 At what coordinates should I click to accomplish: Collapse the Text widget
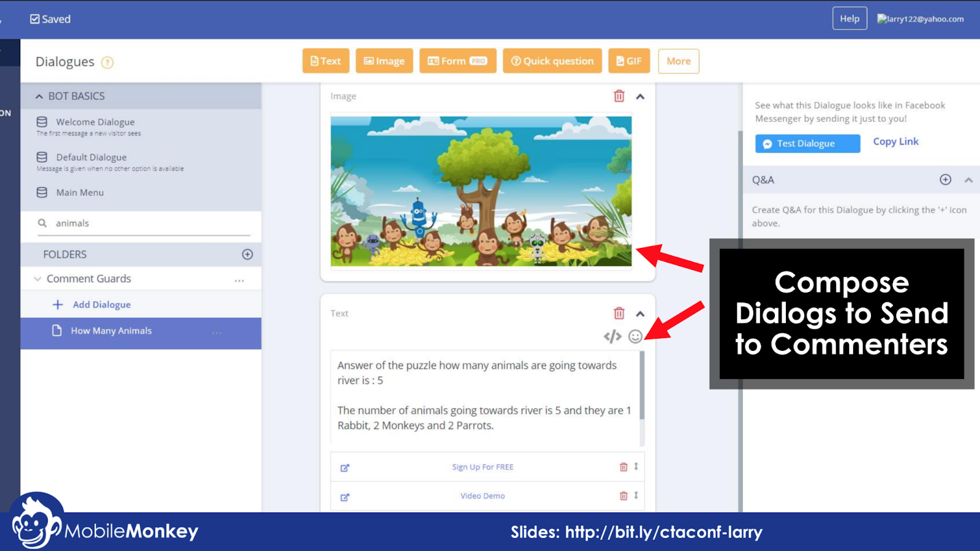pyautogui.click(x=640, y=314)
